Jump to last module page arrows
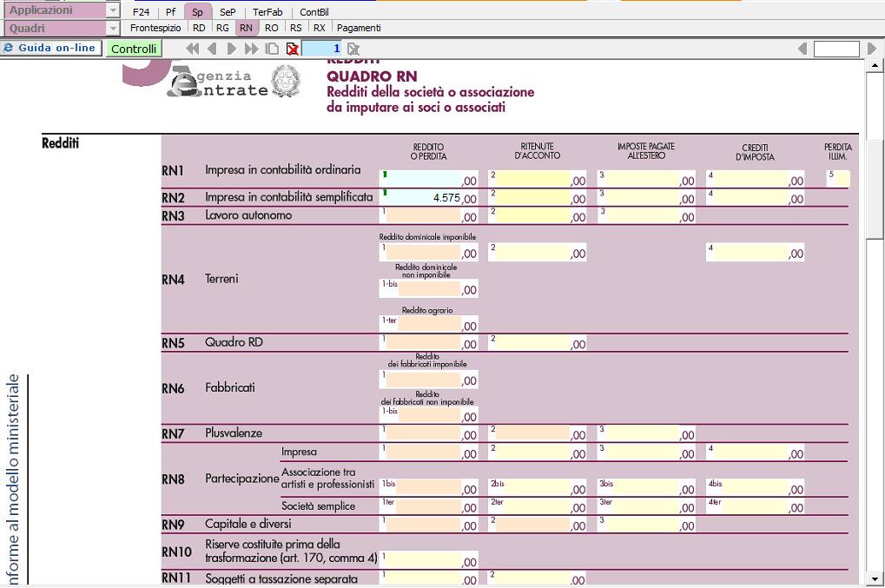 point(251,50)
